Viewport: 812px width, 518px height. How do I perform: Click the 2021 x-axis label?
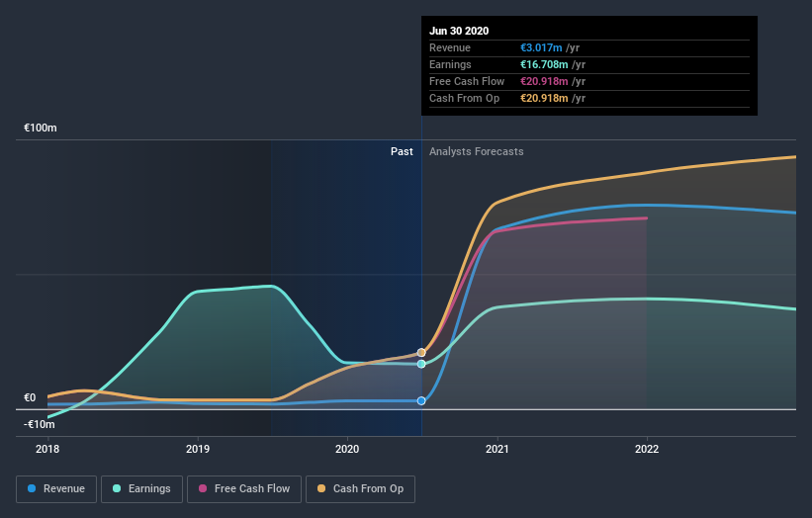[x=497, y=449]
